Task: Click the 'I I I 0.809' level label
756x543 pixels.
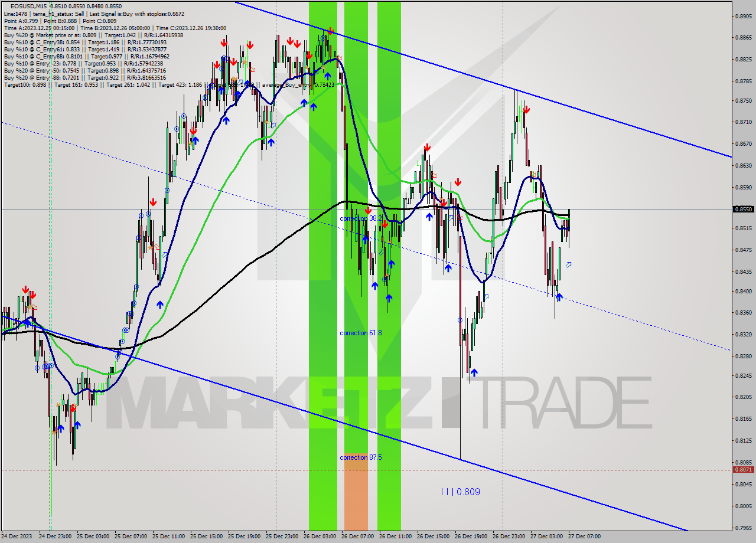Action: (x=461, y=492)
